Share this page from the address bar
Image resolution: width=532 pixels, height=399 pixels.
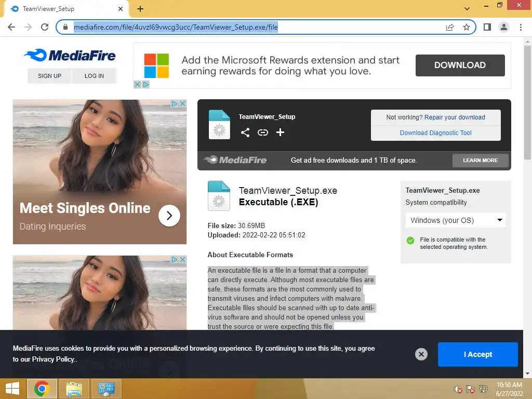(450, 27)
